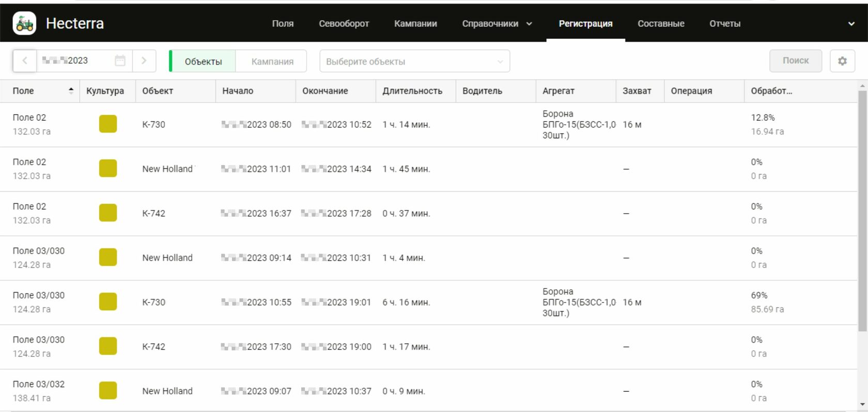This screenshot has width=868, height=412.
Task: Expand the top-right user menu chevron
Action: [x=851, y=24]
